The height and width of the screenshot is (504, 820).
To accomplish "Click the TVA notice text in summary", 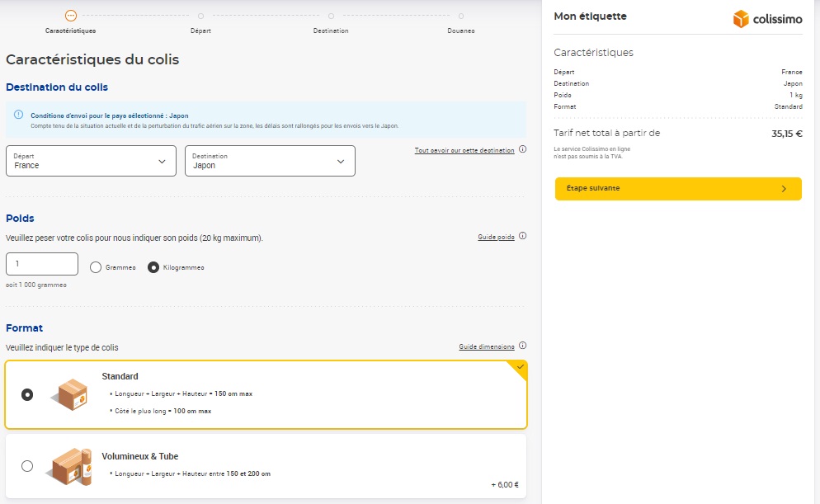I will point(592,153).
